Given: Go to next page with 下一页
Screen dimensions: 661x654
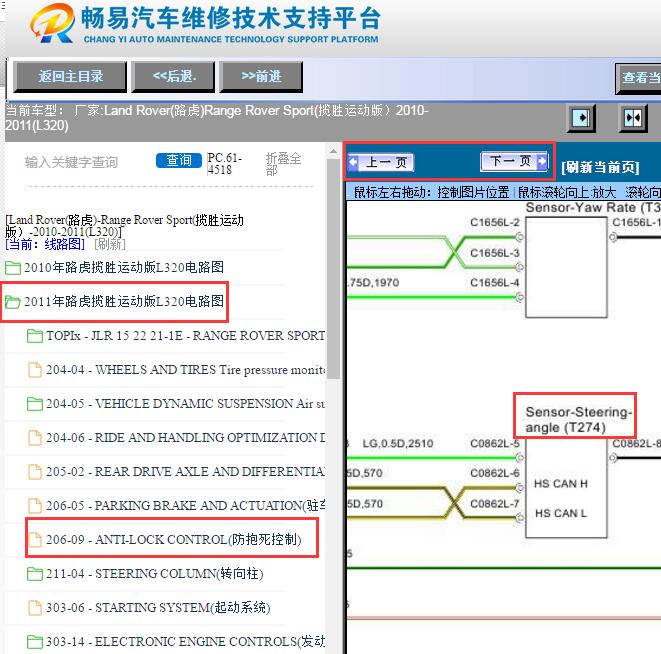Looking at the screenshot, I should click(x=514, y=161).
